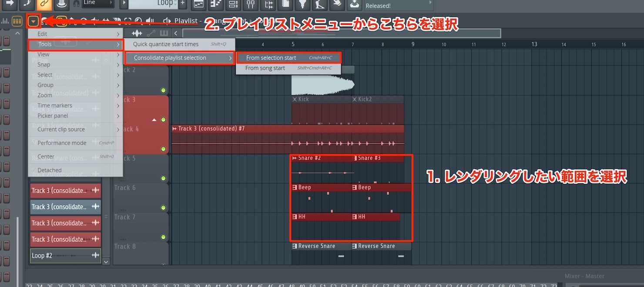Expand the Snap submenu
644x287 pixels.
[x=75, y=64]
